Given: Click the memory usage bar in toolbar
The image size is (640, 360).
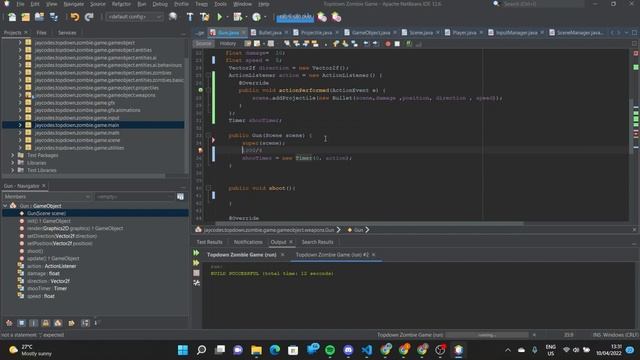Looking at the screenshot, I should point(295,17).
